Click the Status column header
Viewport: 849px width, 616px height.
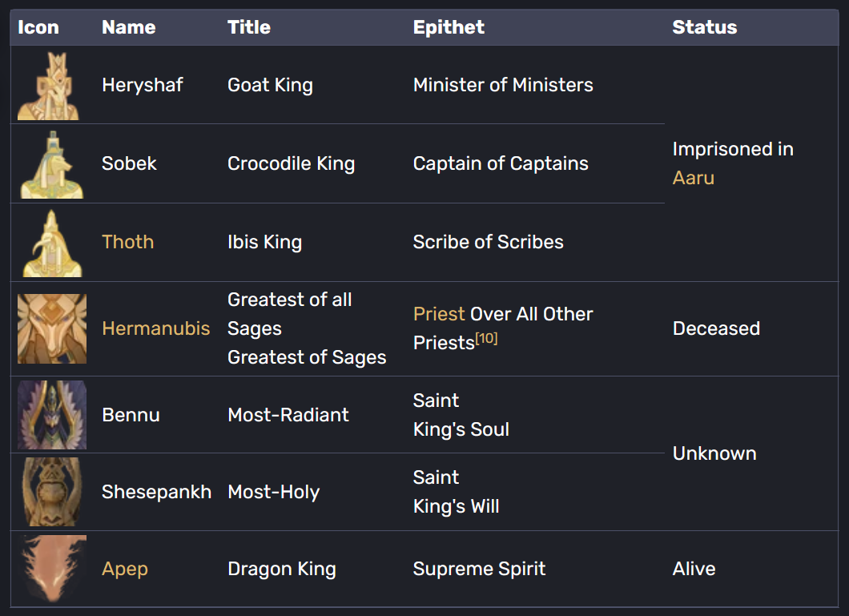[x=704, y=27]
